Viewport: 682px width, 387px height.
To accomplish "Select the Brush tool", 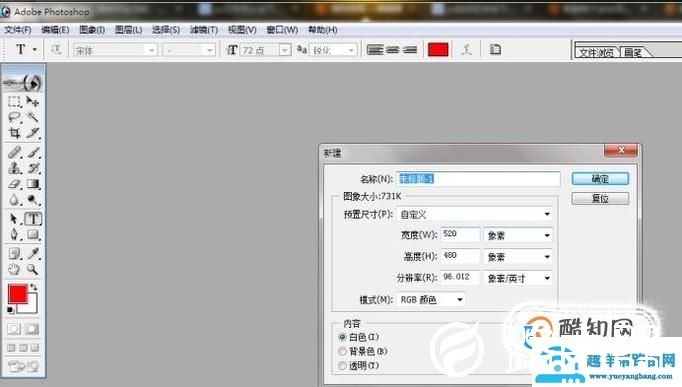I will coord(33,152).
